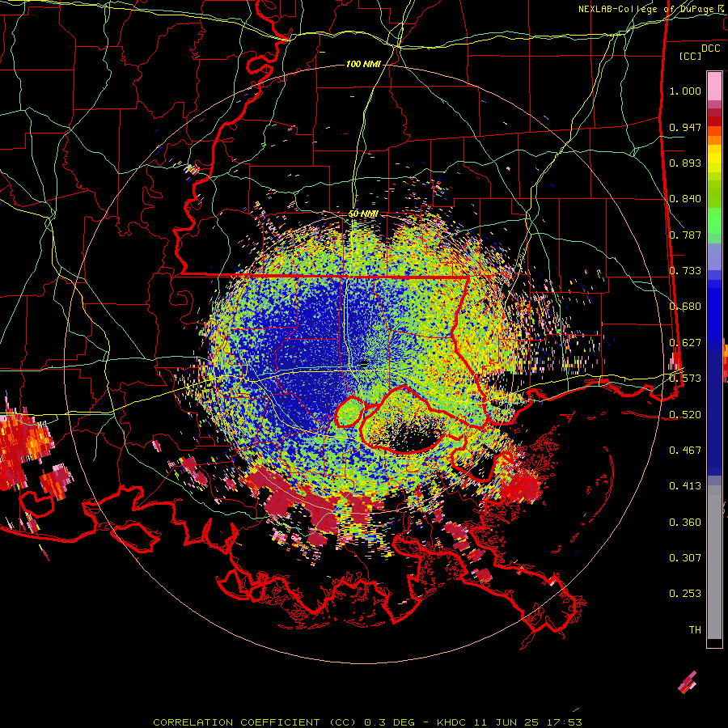Select the 0.467 legend value
Screen dimensions: 728x728
685,451
